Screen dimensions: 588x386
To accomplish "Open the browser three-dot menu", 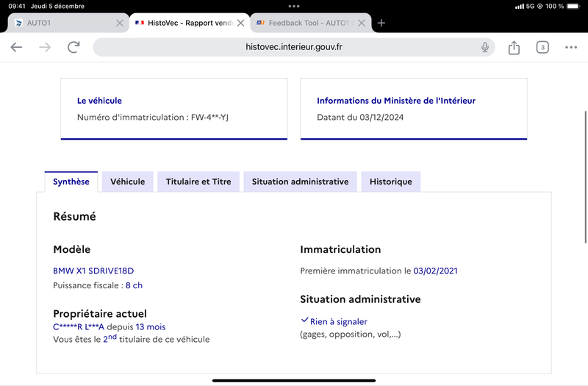I will (571, 47).
